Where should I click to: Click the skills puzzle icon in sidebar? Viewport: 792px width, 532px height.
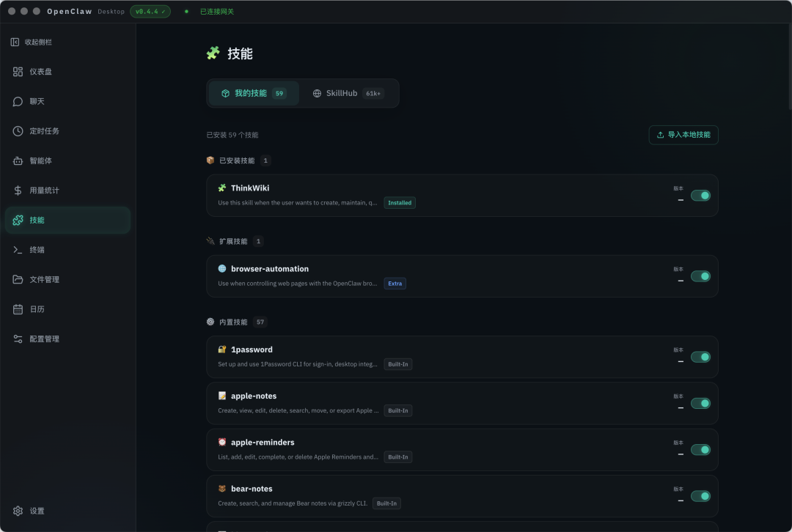(18, 220)
